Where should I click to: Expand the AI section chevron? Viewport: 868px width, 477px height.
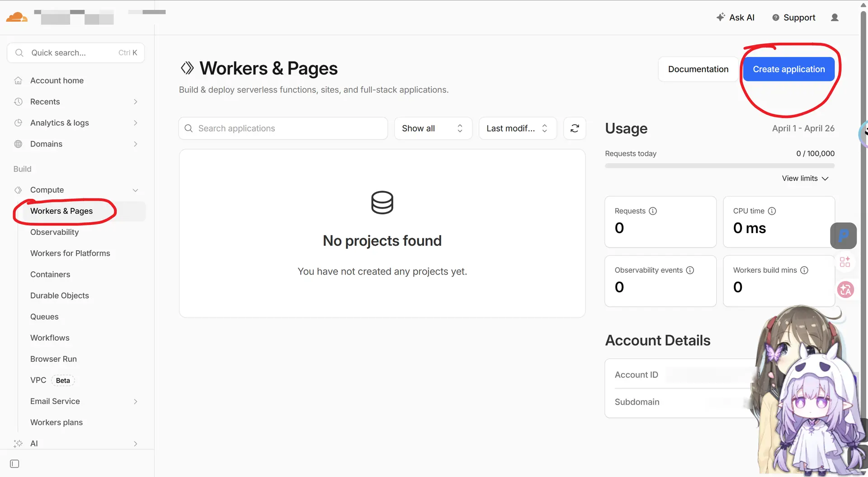[136, 444]
